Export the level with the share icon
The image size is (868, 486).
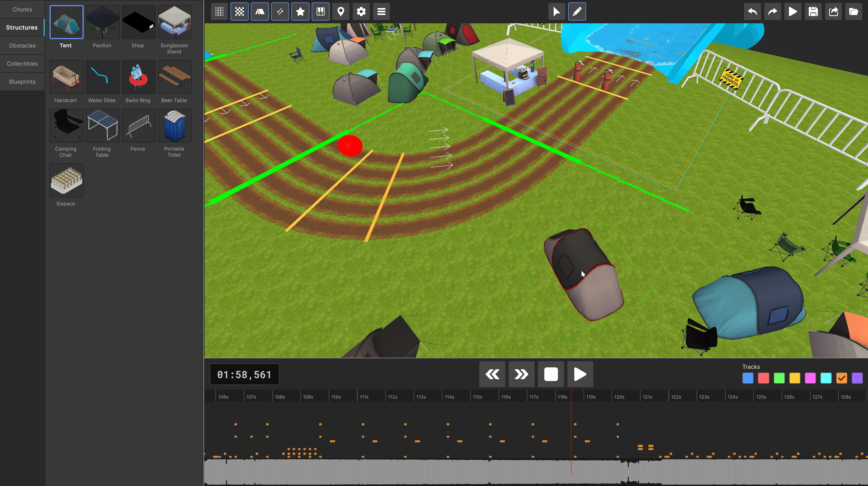833,12
